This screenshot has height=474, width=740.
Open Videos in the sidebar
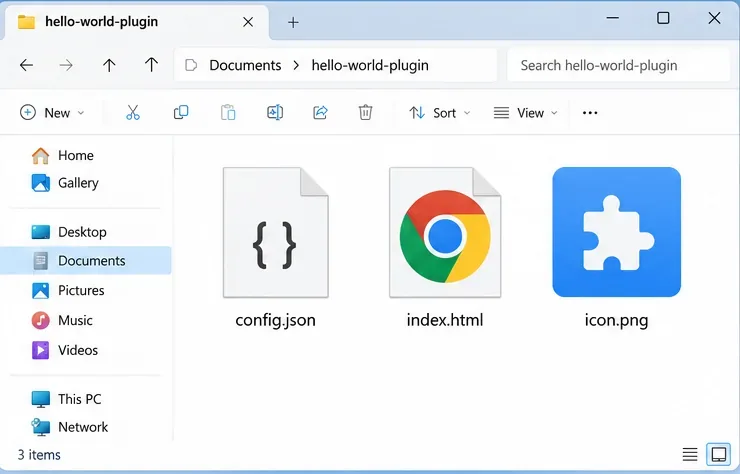pyautogui.click(x=65, y=350)
